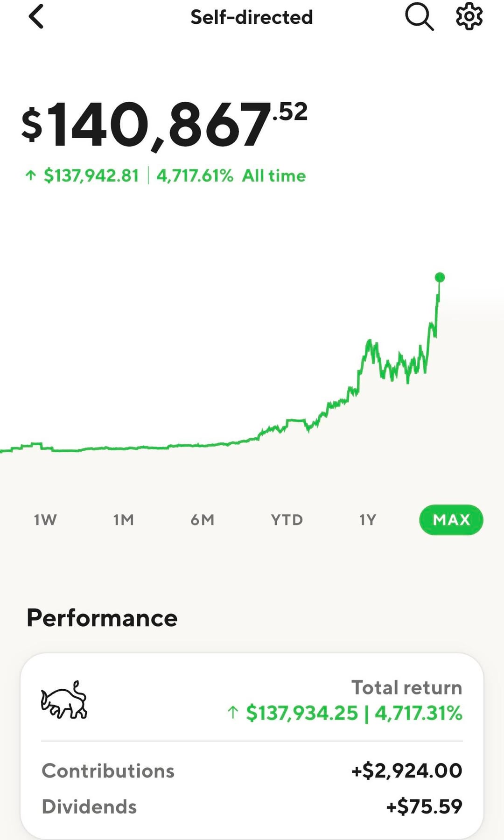Select the 1Y time range
This screenshot has width=504, height=840.
pyautogui.click(x=368, y=520)
